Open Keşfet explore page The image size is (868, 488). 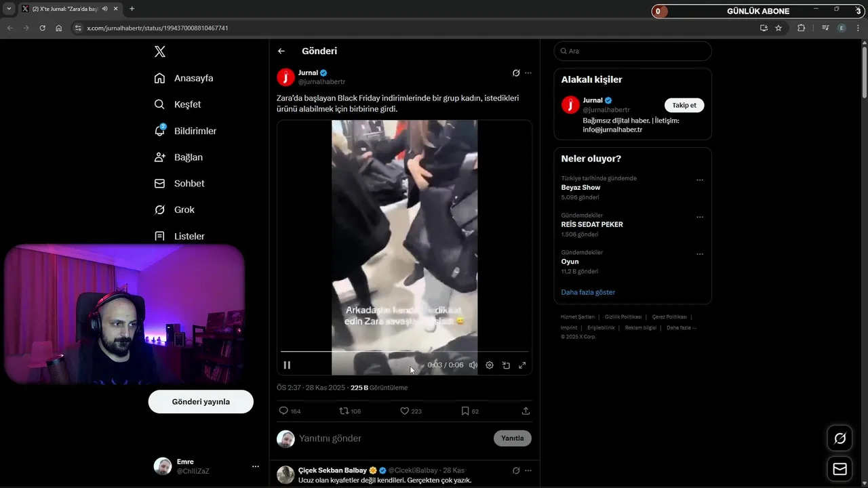tap(178, 104)
